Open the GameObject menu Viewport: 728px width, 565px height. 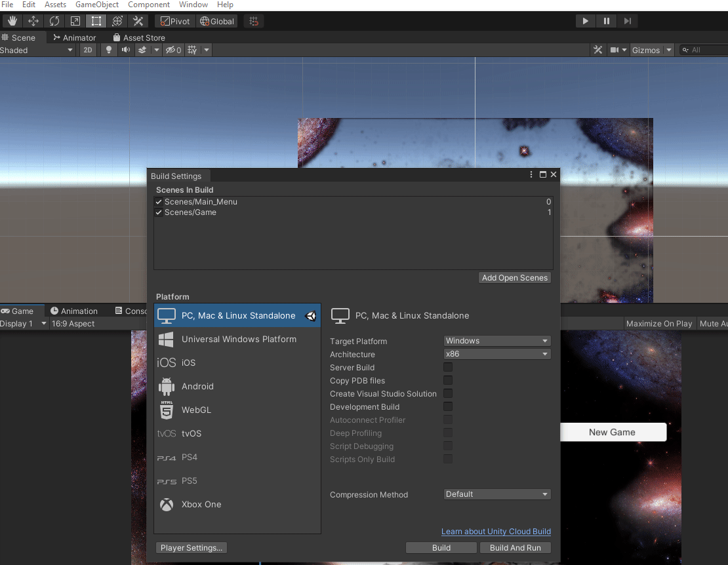(x=97, y=5)
